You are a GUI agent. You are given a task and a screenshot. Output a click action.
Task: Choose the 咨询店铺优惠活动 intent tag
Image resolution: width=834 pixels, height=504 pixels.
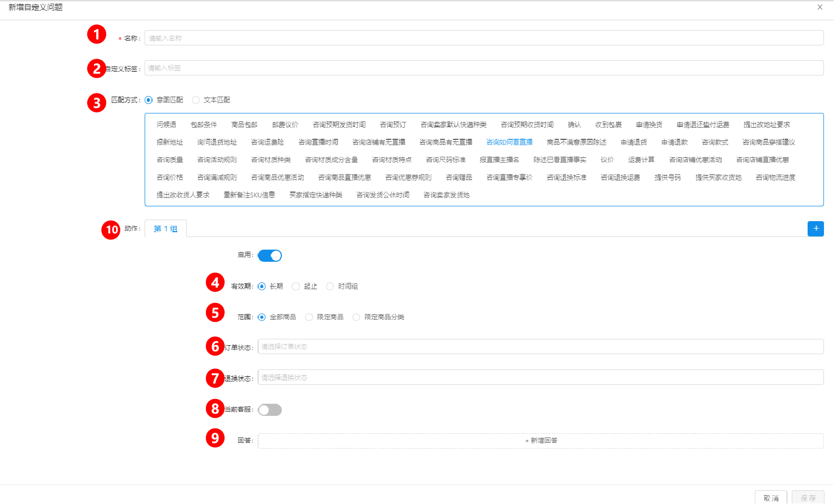point(696,159)
